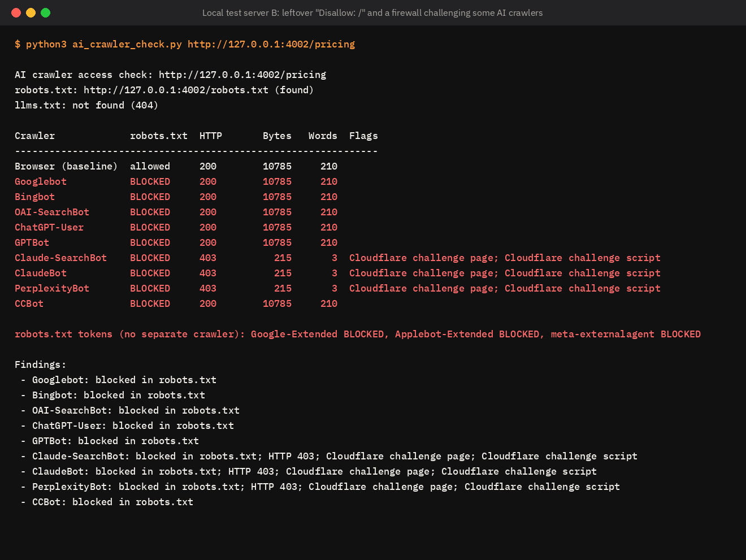Click the Claude-SearchBot finding line

(335, 456)
